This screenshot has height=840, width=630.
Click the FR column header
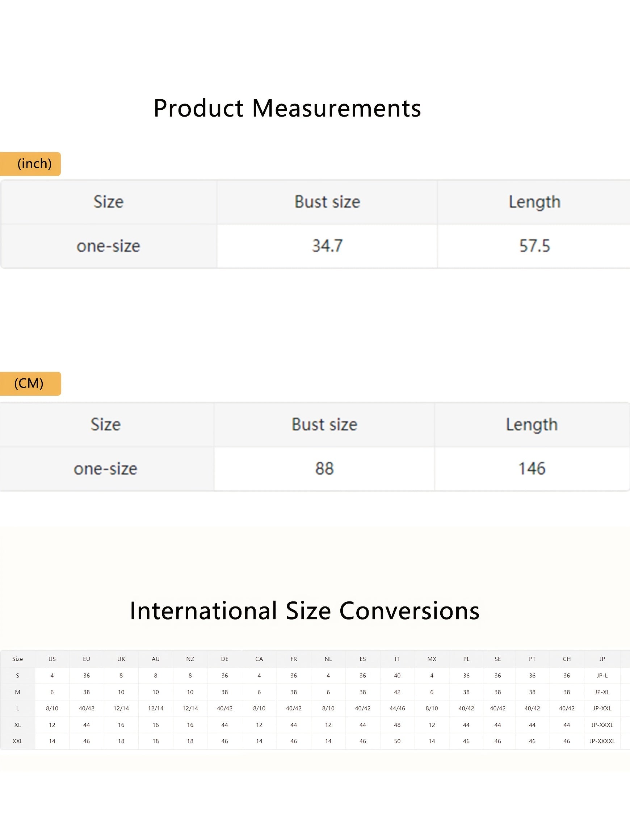tap(294, 659)
